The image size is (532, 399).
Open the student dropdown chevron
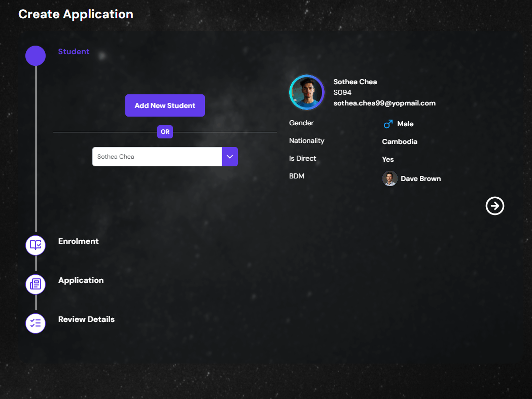(230, 157)
